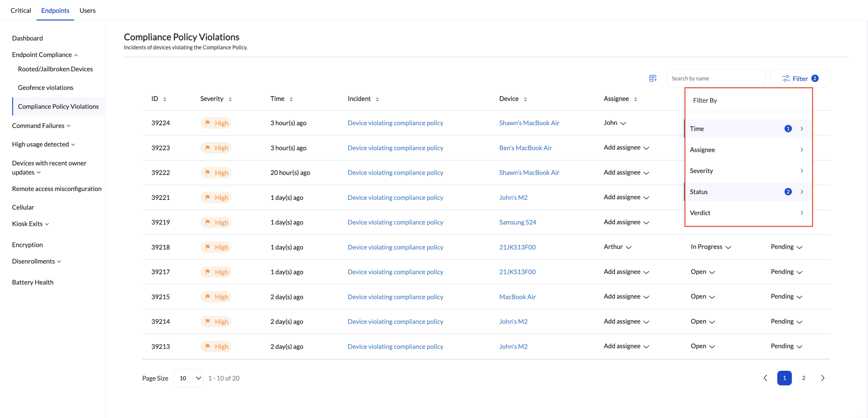Open Shawn's MacBook Air device link
Image resolution: width=868 pixels, height=418 pixels.
tap(529, 123)
